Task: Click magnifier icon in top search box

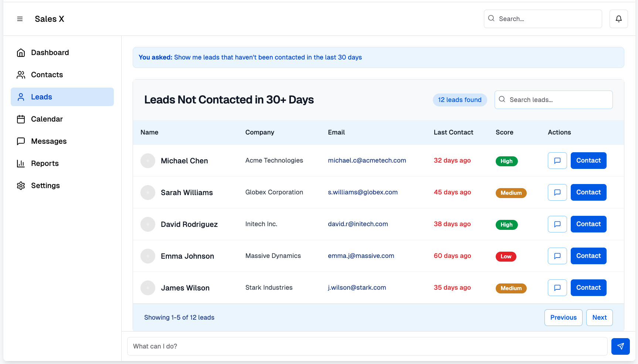Action: (x=491, y=18)
